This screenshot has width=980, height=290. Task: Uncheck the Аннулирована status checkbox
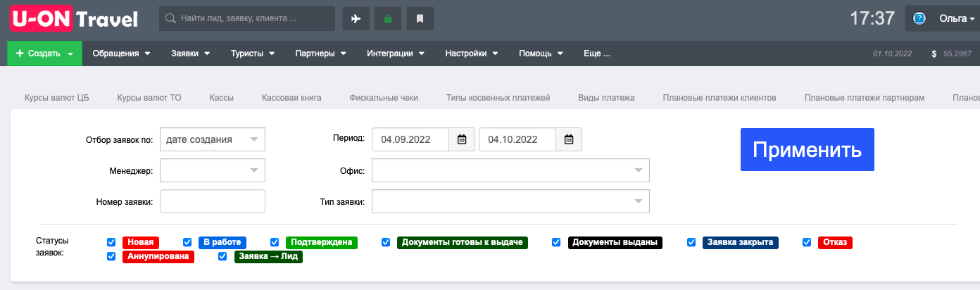coord(111,257)
